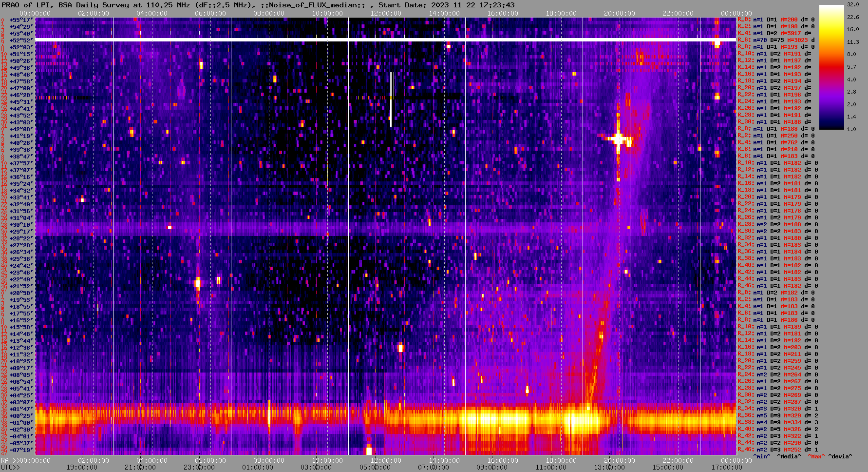The width and height of the screenshot is (868, 472).
Task: Click the flux color scale bar
Action: tap(831, 67)
